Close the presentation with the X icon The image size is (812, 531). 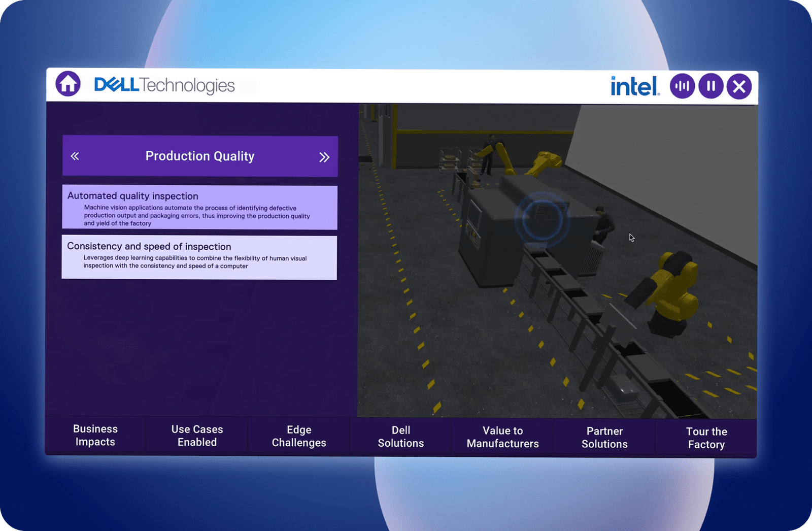pos(739,87)
